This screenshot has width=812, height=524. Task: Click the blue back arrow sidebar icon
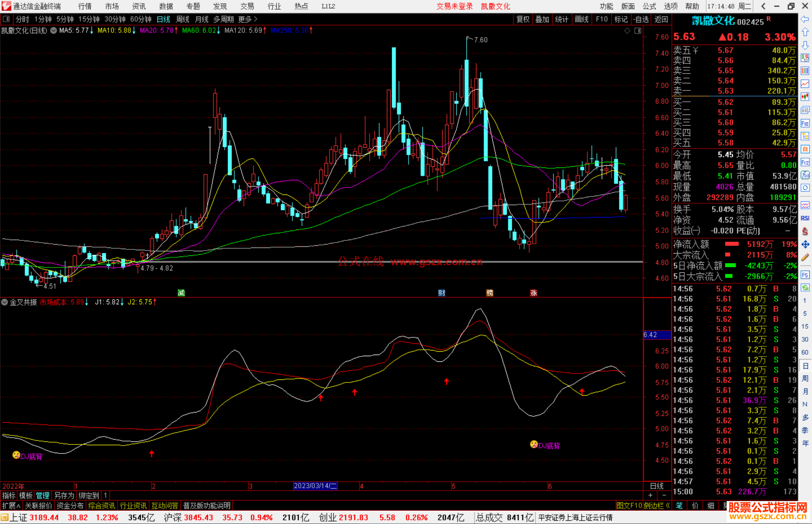pyautogui.click(x=805, y=19)
